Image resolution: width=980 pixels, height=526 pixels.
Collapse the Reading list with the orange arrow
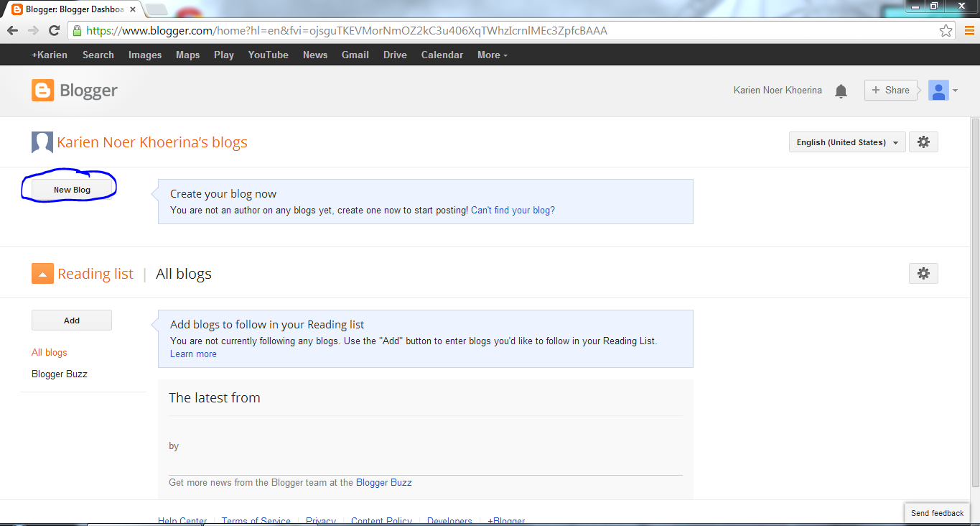click(42, 273)
